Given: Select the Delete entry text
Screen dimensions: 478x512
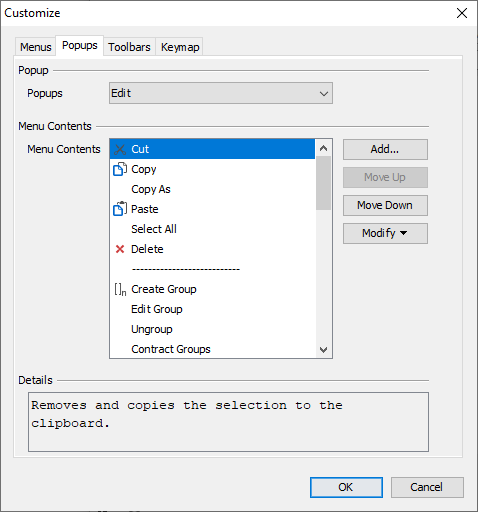Looking at the screenshot, I should tap(147, 249).
